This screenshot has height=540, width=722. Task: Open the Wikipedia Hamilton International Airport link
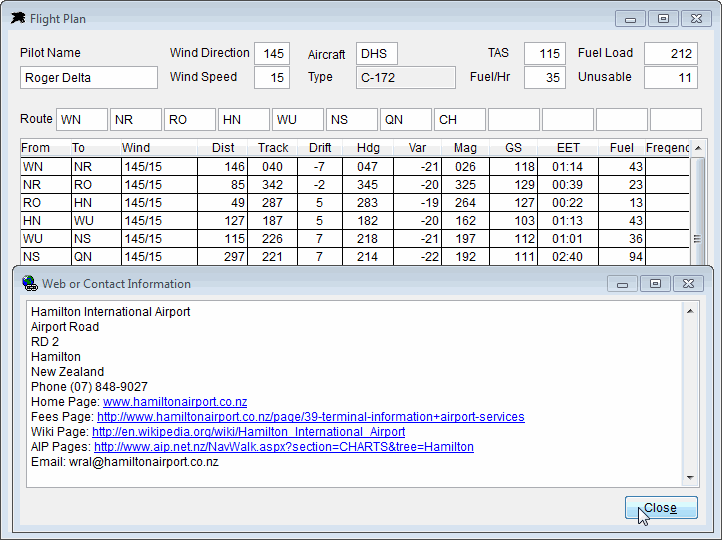(248, 432)
